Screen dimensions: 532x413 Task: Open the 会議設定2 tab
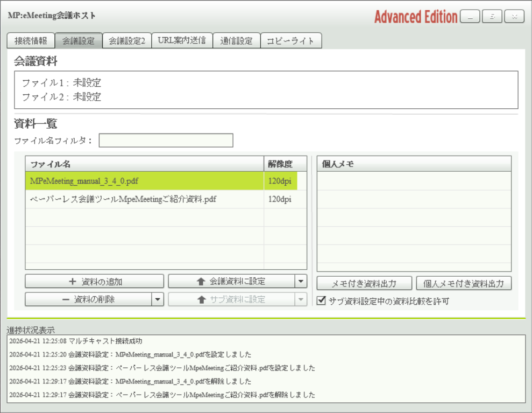click(126, 41)
